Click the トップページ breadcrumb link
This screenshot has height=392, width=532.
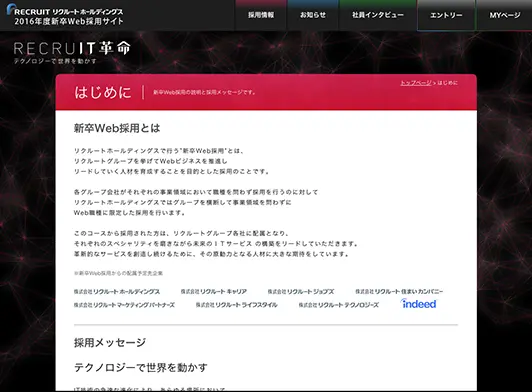point(416,83)
